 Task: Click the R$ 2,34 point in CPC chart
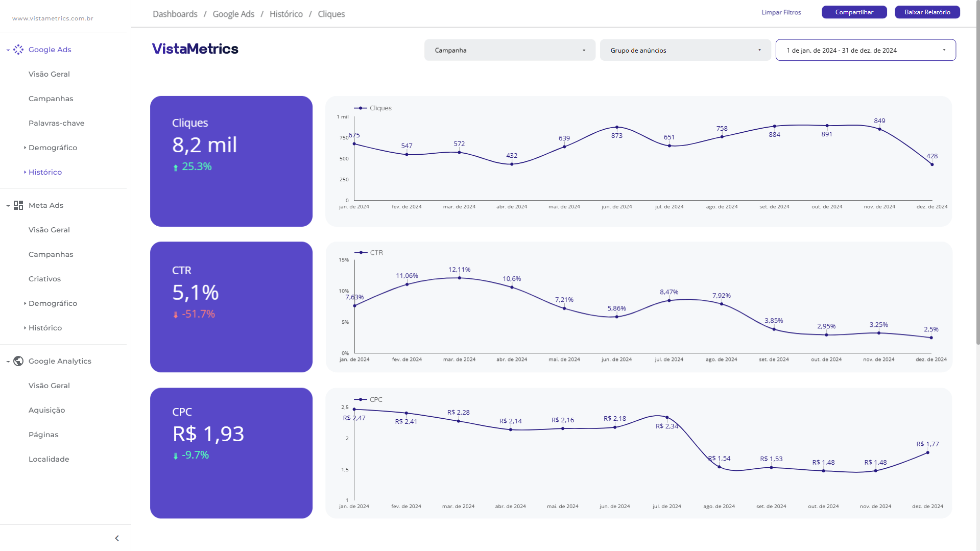(x=667, y=418)
